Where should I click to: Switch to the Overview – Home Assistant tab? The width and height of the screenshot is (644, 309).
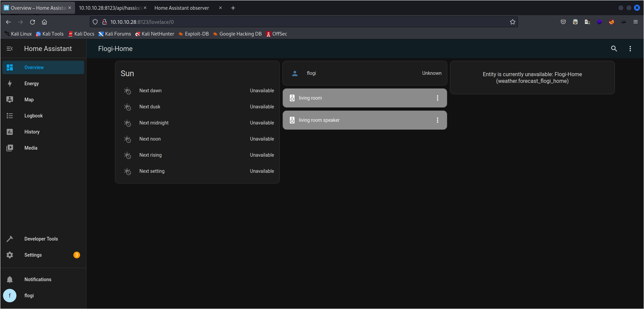click(38, 8)
